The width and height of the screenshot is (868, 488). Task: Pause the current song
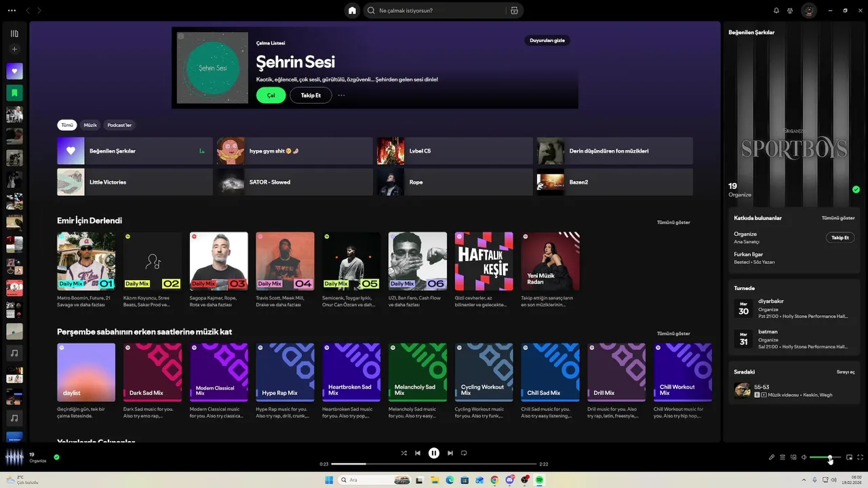coord(434,453)
